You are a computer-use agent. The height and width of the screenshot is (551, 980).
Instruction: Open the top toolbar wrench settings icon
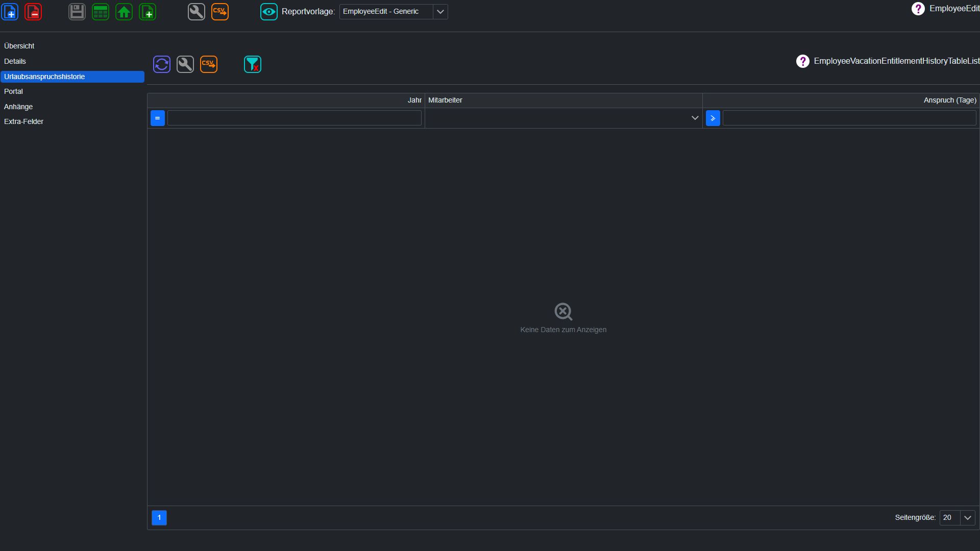point(197,12)
